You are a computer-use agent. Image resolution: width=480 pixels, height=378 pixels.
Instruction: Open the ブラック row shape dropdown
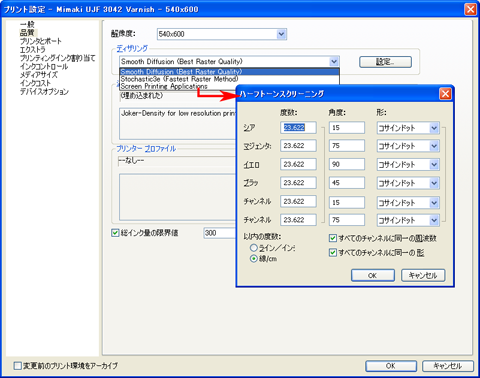pos(408,183)
